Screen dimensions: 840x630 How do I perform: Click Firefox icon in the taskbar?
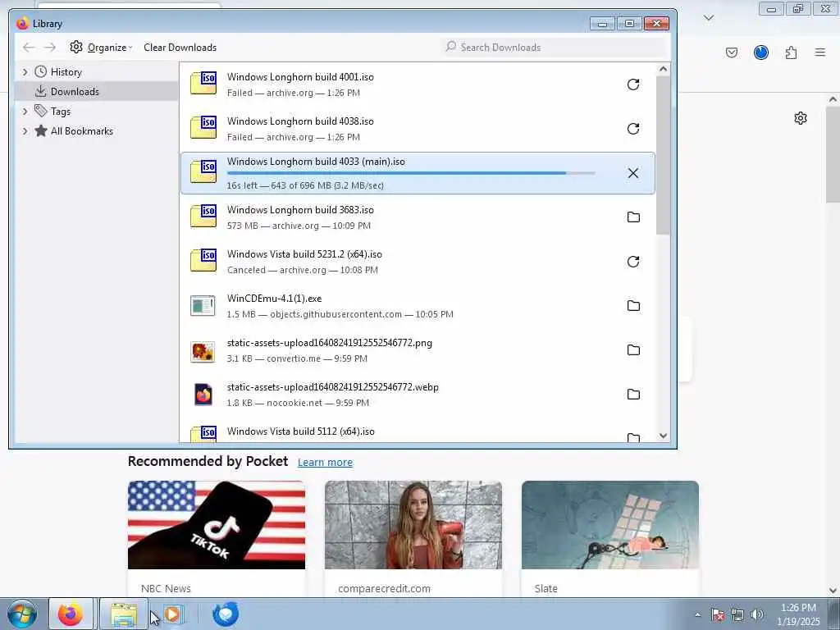71,614
